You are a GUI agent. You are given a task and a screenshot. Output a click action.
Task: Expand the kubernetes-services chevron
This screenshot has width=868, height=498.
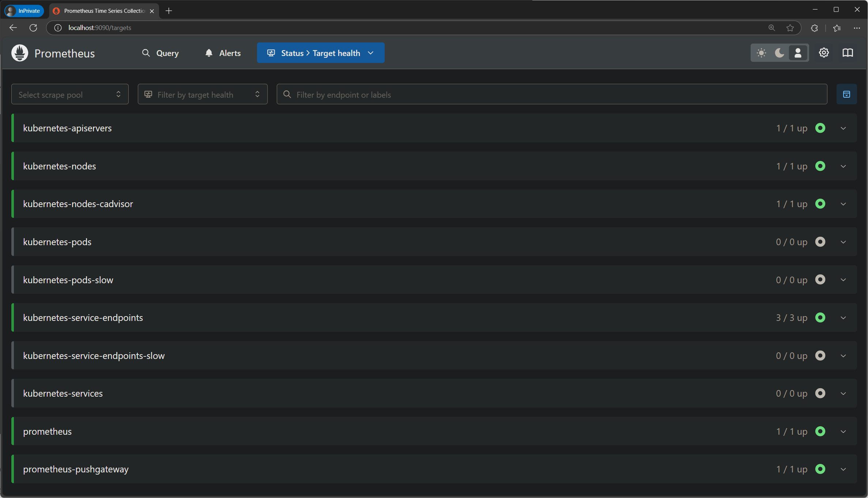tap(844, 394)
